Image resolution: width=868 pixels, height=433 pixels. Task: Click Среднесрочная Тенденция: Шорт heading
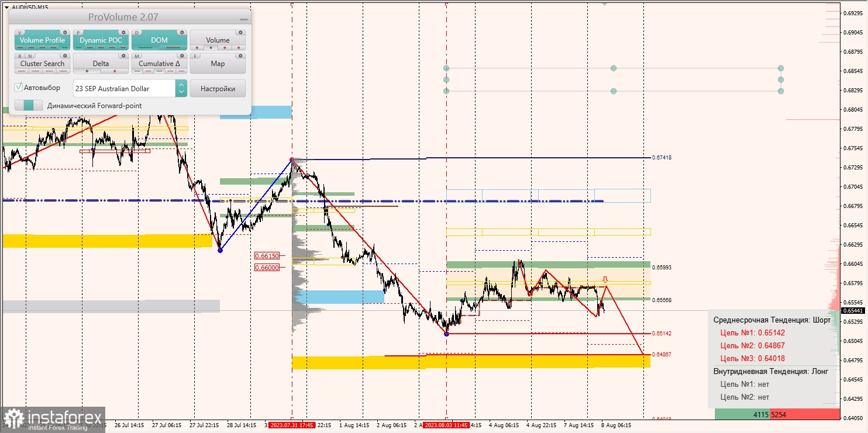(x=771, y=320)
